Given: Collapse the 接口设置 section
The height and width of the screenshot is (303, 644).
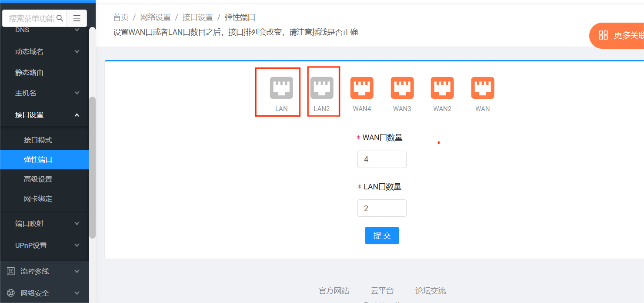Looking at the screenshot, I should [44, 114].
